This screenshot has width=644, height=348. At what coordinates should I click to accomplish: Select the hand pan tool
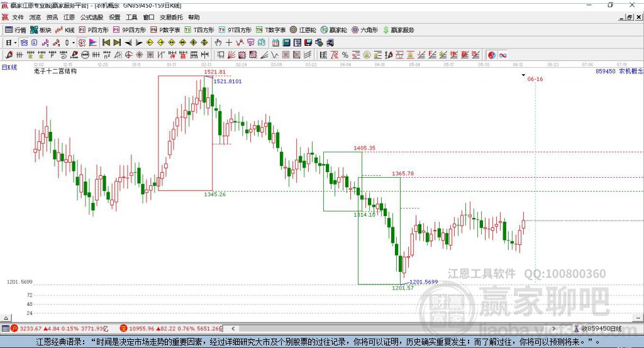218,43
